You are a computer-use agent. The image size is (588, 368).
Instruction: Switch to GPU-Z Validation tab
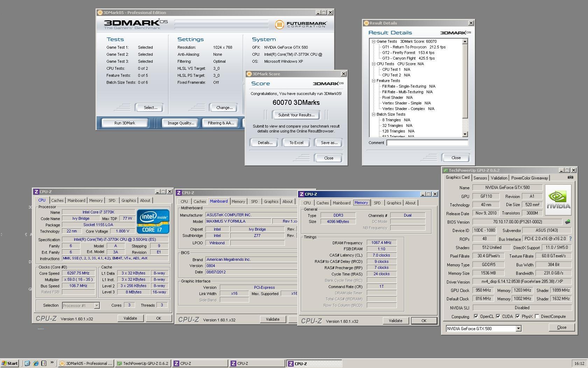[499, 178]
